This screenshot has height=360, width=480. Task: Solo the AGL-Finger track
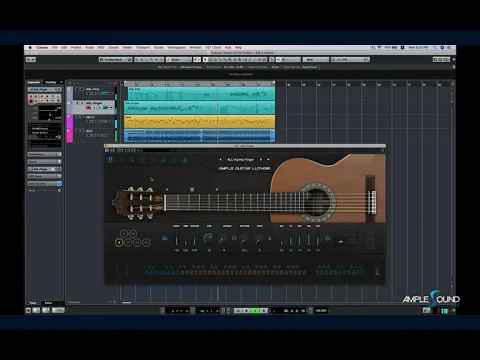pyautogui.click(x=82, y=103)
